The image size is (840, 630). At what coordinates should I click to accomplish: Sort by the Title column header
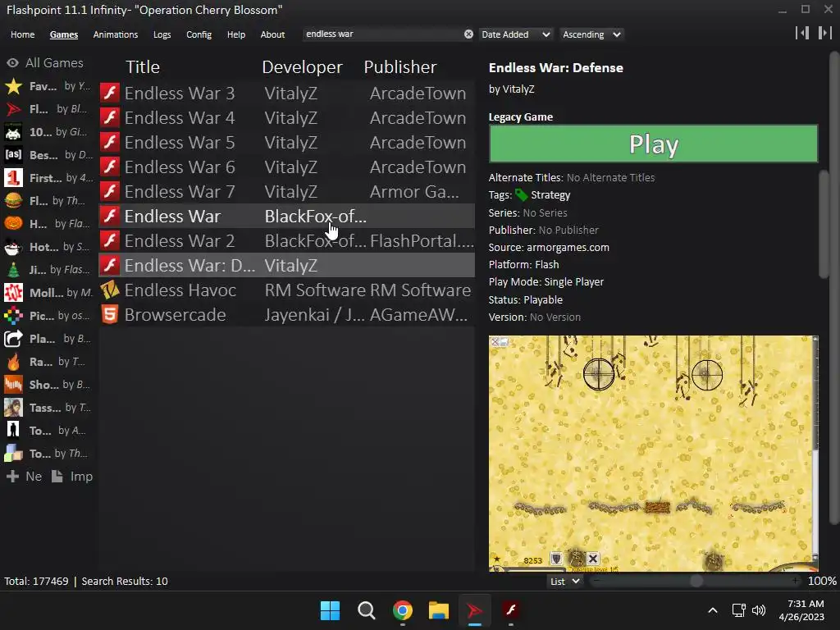point(143,67)
